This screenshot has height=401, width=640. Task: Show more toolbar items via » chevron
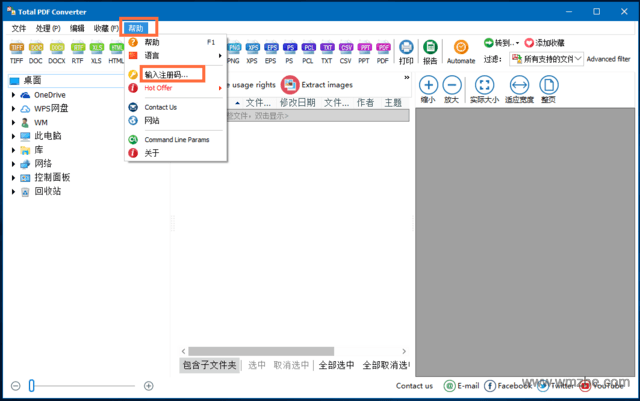407,77
